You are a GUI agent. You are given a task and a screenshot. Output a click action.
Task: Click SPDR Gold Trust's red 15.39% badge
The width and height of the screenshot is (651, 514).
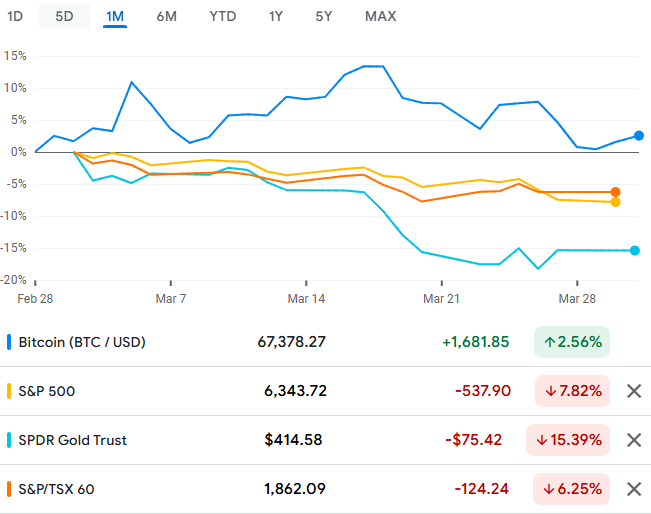[567, 440]
